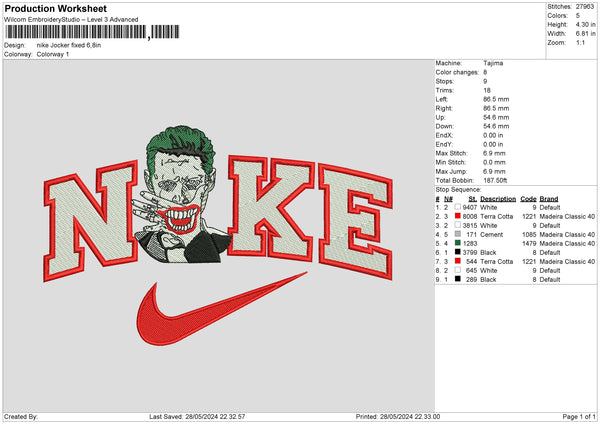Click the 'Colorway 1' value
The image size is (600, 424).
[x=53, y=54]
